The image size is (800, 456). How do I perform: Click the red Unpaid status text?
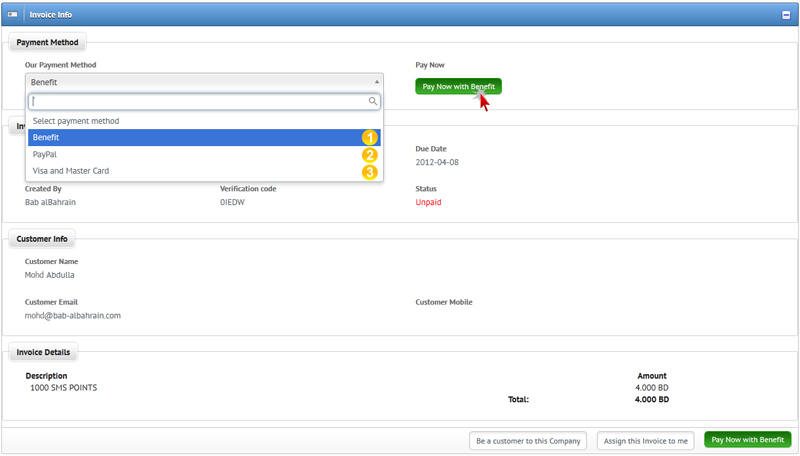click(x=428, y=203)
